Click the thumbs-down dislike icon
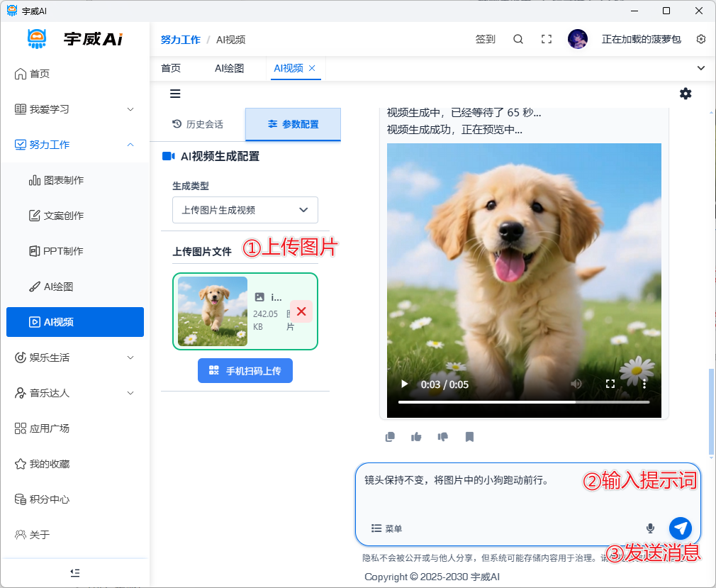The image size is (716, 588). (x=443, y=437)
